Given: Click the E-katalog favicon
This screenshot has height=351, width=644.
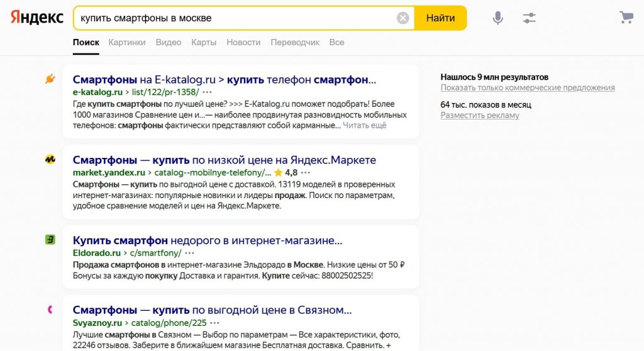Looking at the screenshot, I should 50,79.
